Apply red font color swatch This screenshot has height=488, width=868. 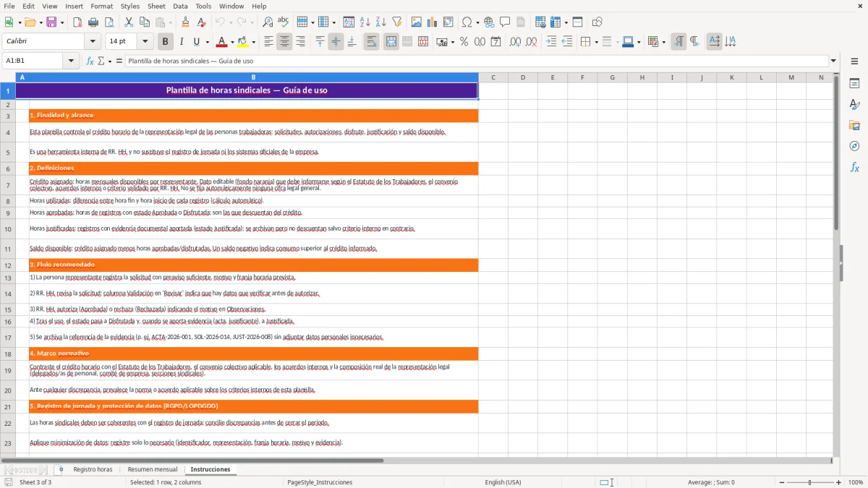[221, 42]
